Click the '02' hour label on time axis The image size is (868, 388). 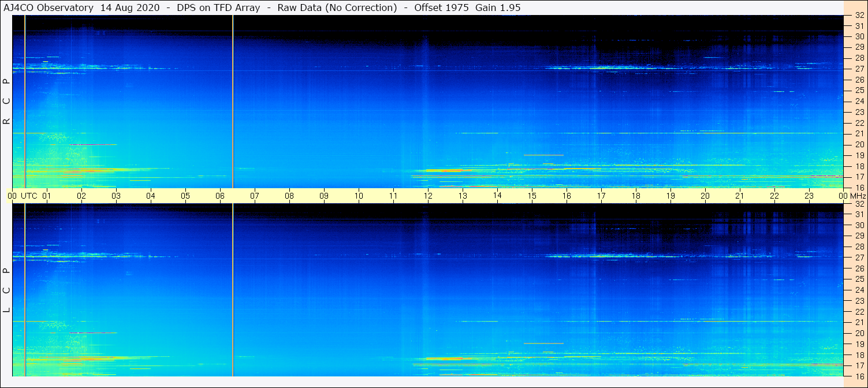click(81, 196)
